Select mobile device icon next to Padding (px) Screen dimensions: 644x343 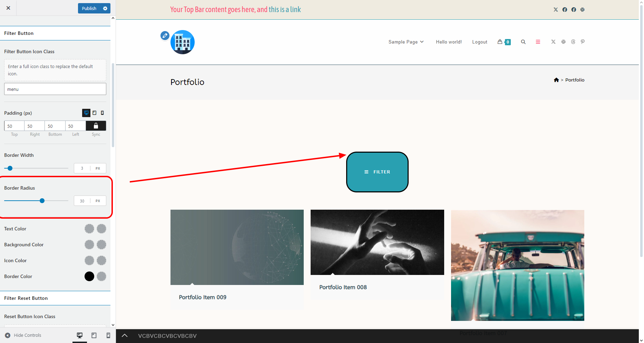(x=102, y=113)
